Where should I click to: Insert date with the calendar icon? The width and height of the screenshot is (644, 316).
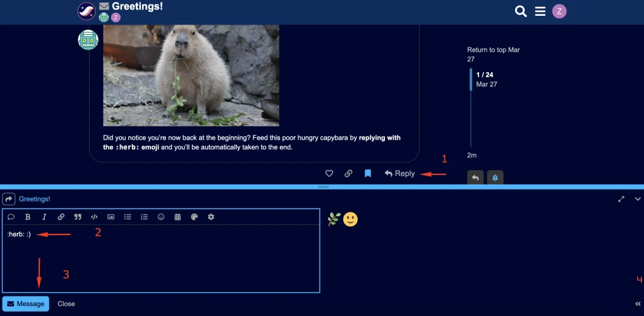click(x=178, y=217)
